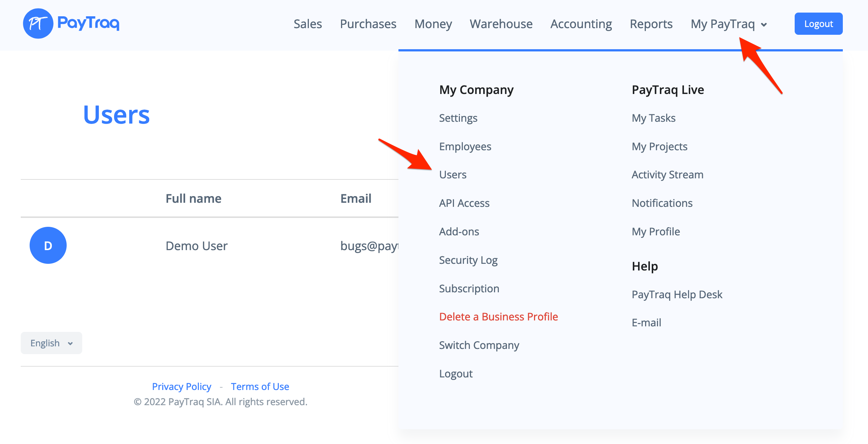Click the Demo User avatar circle
The height and width of the screenshot is (444, 868).
pos(48,245)
